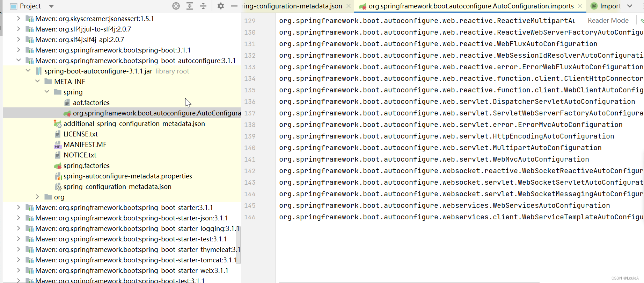
Task: Click the library icon of Maven jsonassert:1.5.1
Action: pyautogui.click(x=30, y=19)
